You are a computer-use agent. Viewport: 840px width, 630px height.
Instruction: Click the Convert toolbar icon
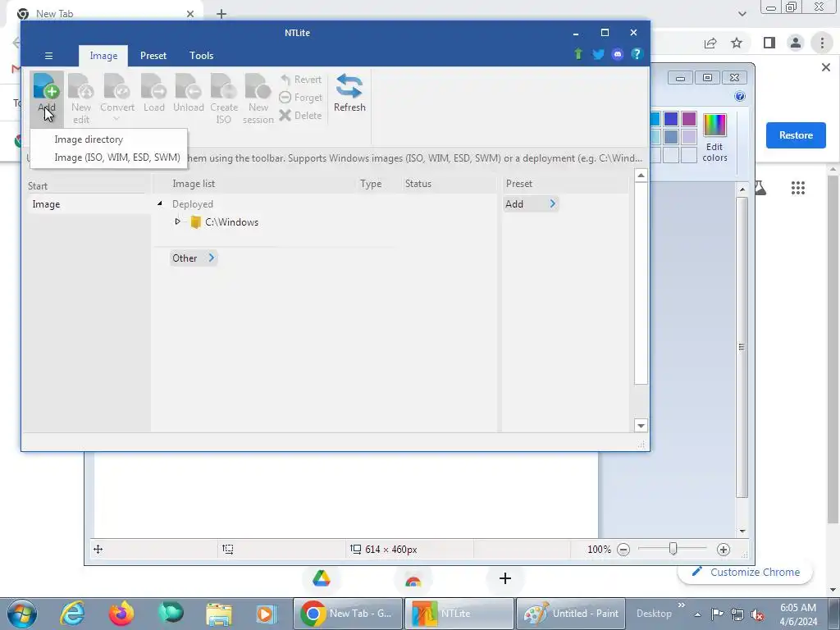(x=116, y=98)
